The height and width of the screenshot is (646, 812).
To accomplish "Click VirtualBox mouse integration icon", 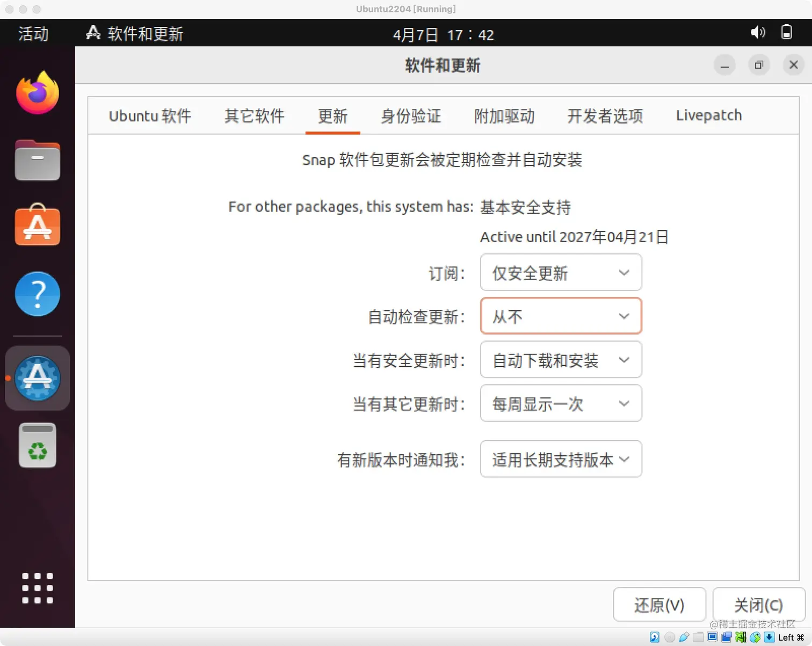I will click(755, 637).
